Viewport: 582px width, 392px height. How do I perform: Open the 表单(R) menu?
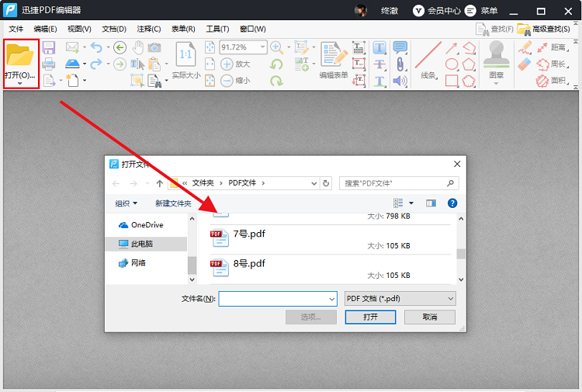coord(183,29)
